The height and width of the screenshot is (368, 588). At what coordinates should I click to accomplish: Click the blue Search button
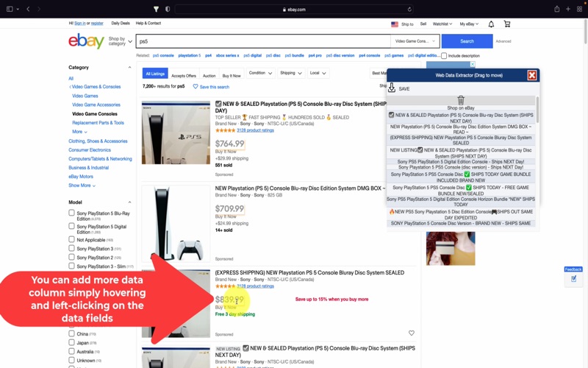(x=467, y=41)
